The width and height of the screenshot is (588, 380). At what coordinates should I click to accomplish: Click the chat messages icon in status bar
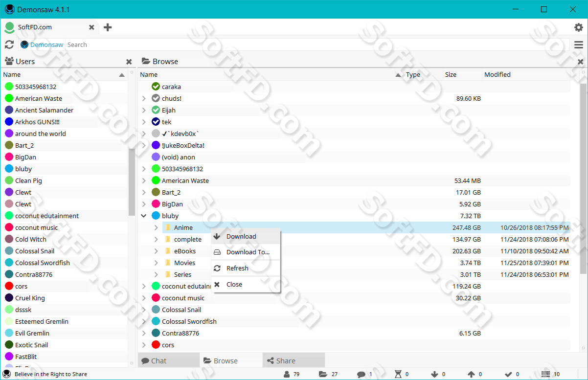tap(361, 375)
